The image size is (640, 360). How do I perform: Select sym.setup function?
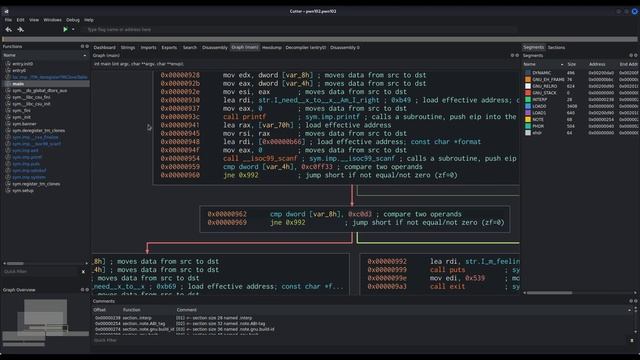click(23, 191)
